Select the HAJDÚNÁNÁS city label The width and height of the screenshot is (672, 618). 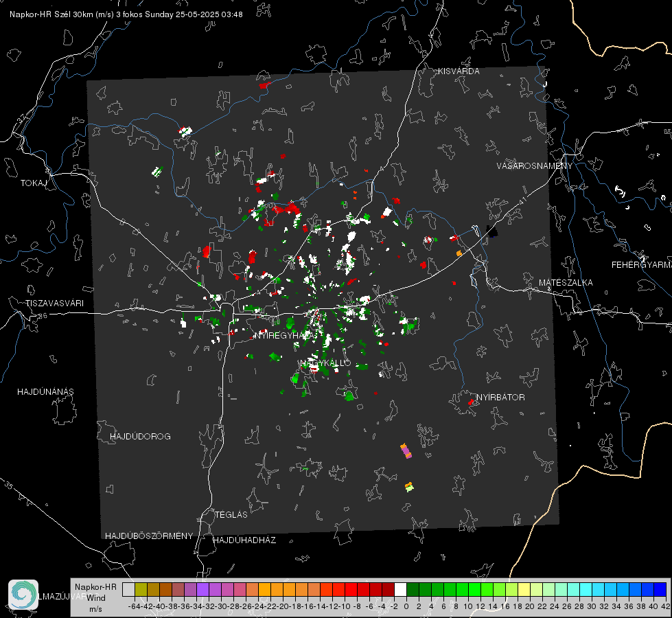click(x=45, y=391)
